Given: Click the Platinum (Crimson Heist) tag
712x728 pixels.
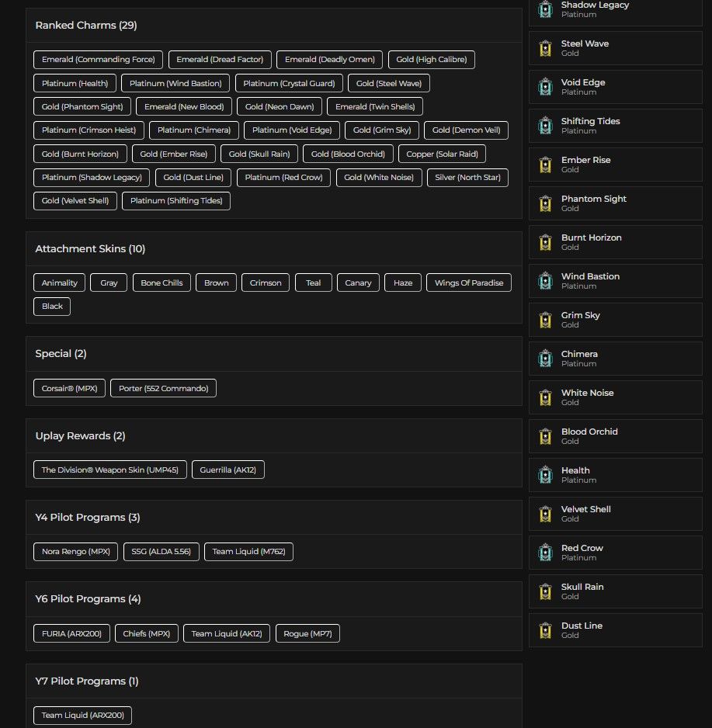Looking at the screenshot, I should pyautogui.click(x=89, y=130).
